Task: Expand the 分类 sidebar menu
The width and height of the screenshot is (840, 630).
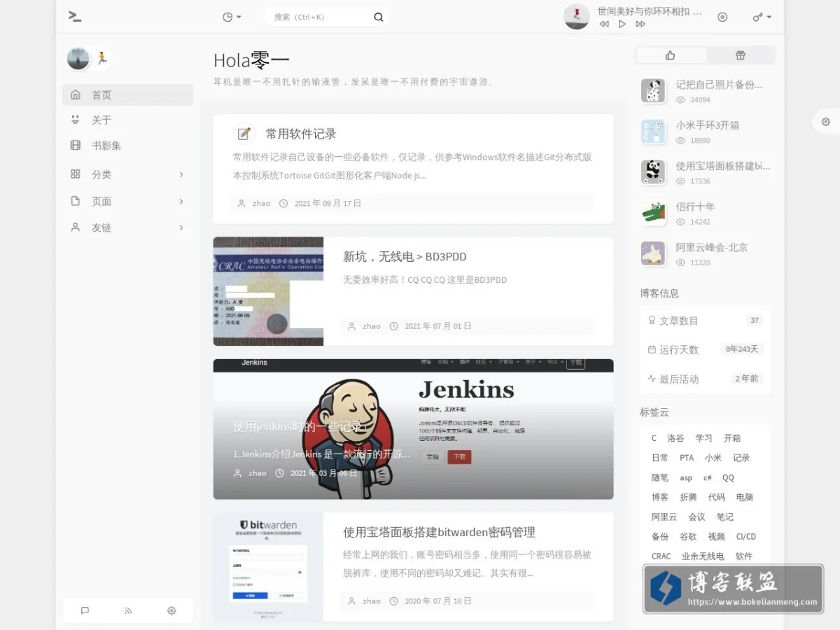Action: (127, 174)
